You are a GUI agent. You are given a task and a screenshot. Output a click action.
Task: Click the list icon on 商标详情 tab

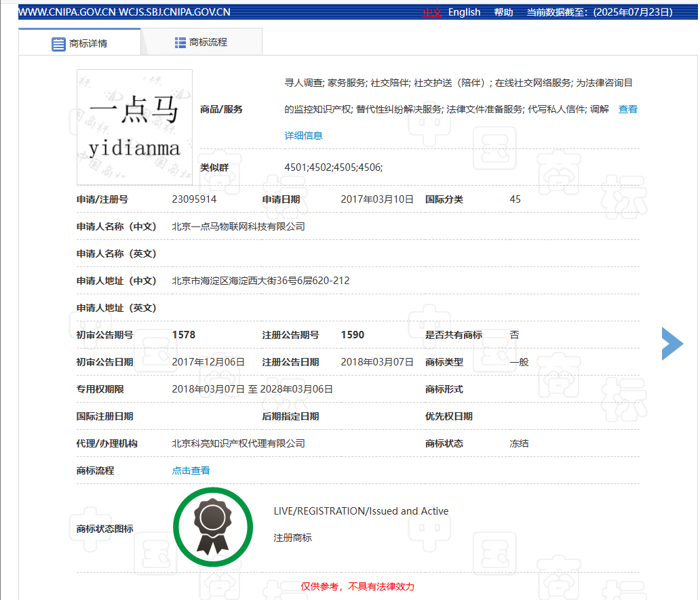click(59, 44)
